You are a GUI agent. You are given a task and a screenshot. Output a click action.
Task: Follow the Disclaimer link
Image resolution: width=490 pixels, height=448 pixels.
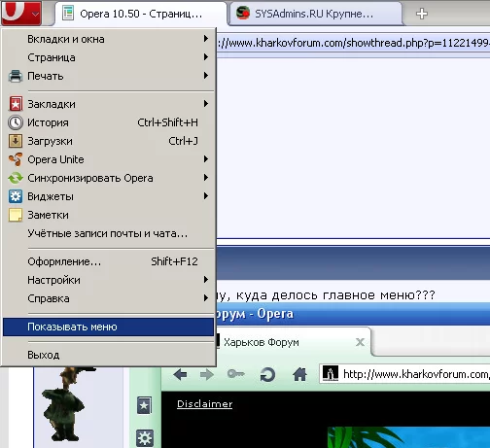pyautogui.click(x=204, y=403)
